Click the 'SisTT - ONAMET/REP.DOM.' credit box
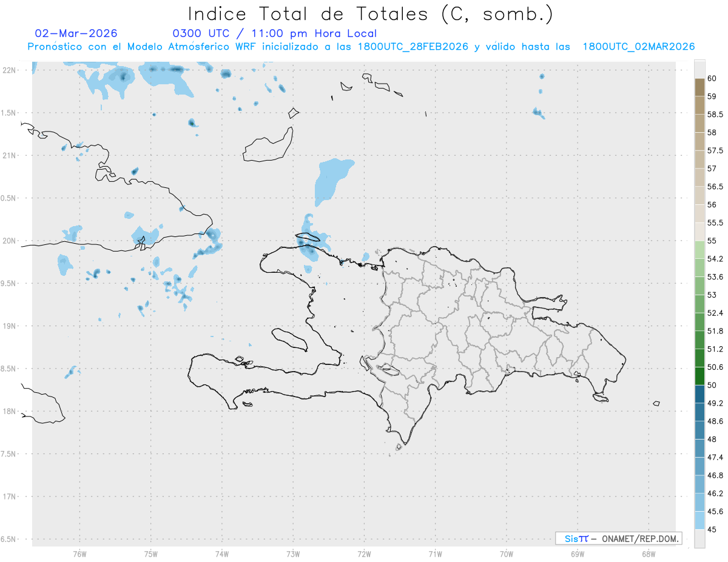 click(618, 538)
